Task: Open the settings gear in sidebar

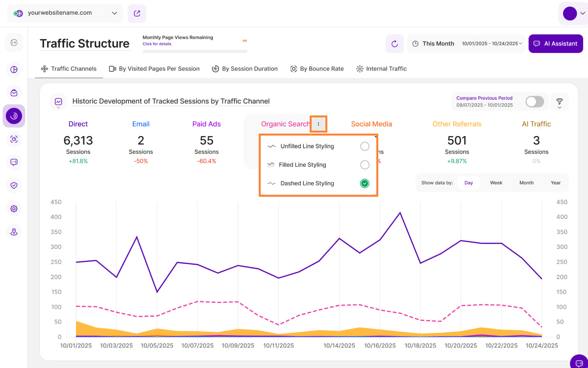Action: [14, 208]
